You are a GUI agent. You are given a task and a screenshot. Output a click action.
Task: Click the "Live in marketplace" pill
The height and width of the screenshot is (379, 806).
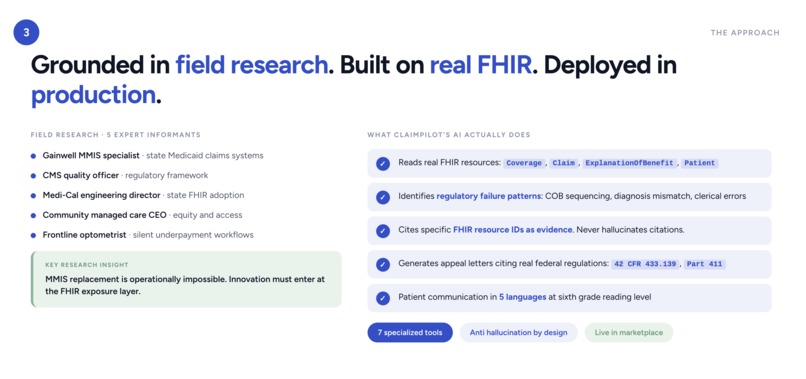629,333
